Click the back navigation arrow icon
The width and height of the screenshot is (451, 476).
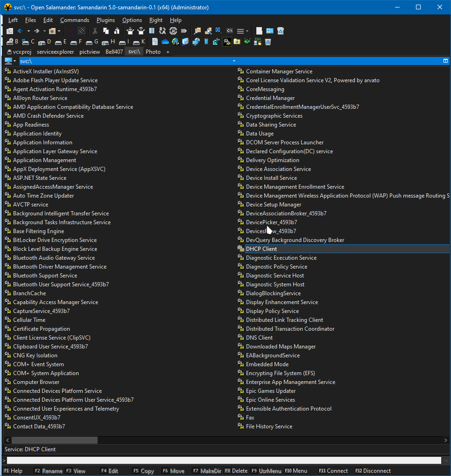20,31
